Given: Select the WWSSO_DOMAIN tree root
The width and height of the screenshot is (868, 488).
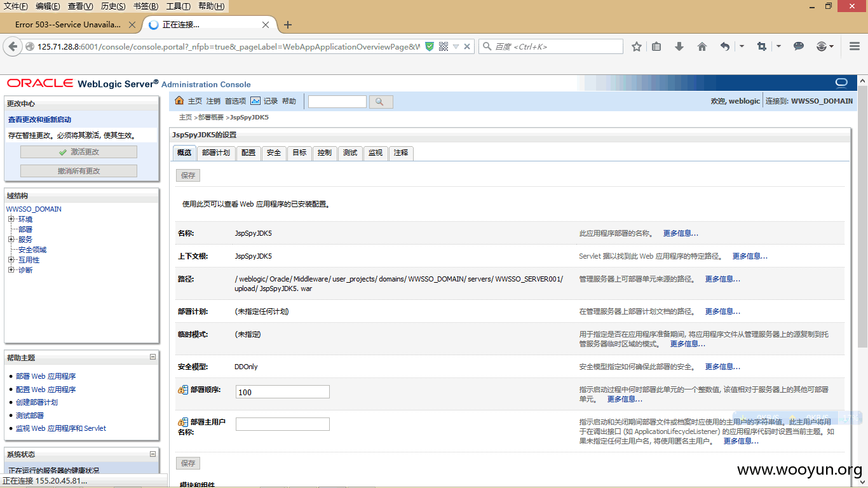Looking at the screenshot, I should (34, 209).
